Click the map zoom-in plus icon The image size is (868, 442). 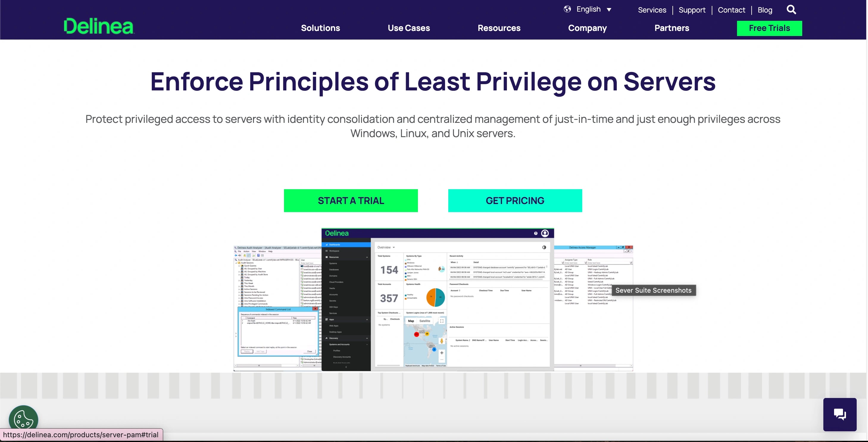tap(441, 353)
